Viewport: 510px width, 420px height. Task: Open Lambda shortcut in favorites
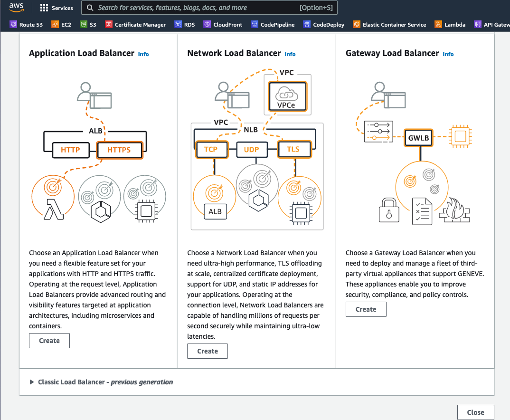point(450,24)
